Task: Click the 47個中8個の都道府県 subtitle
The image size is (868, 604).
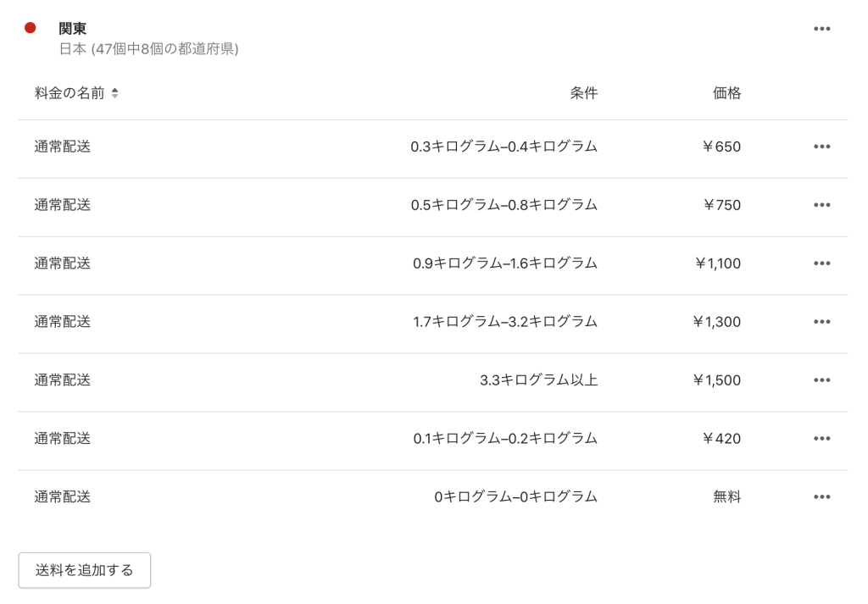Action: point(148,49)
